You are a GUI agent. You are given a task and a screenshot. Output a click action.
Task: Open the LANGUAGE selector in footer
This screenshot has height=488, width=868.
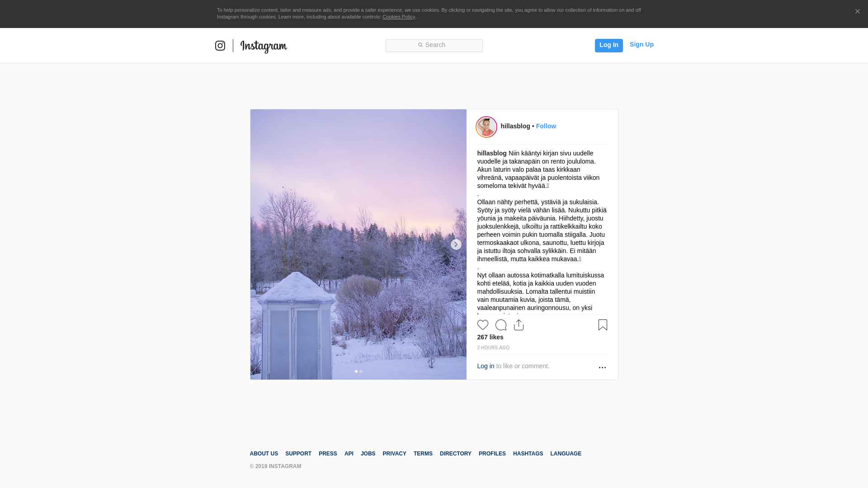point(566,454)
